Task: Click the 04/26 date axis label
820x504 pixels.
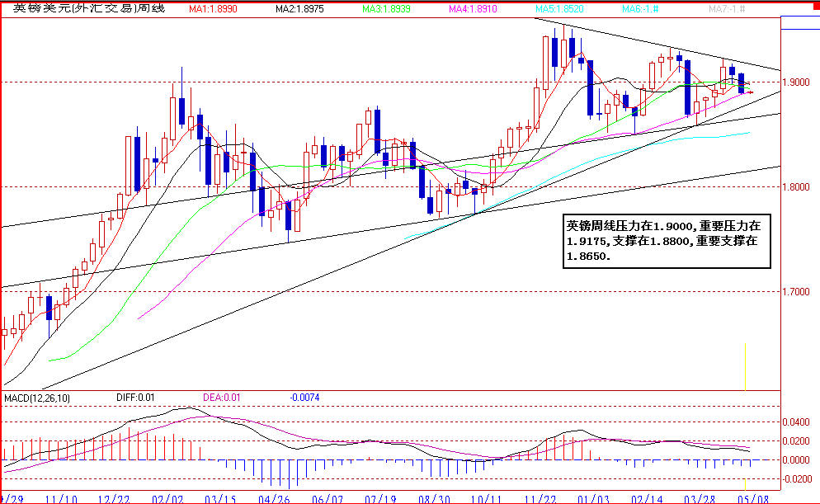Action: (275, 499)
